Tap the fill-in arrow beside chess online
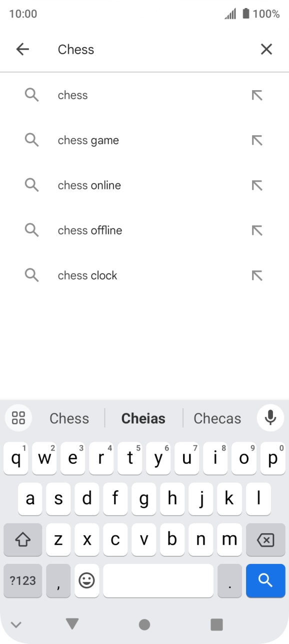Image resolution: width=289 pixels, height=644 pixels. click(257, 185)
